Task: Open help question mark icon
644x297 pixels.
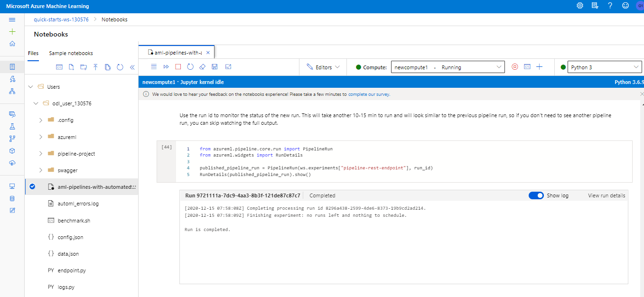Action: [x=610, y=6]
